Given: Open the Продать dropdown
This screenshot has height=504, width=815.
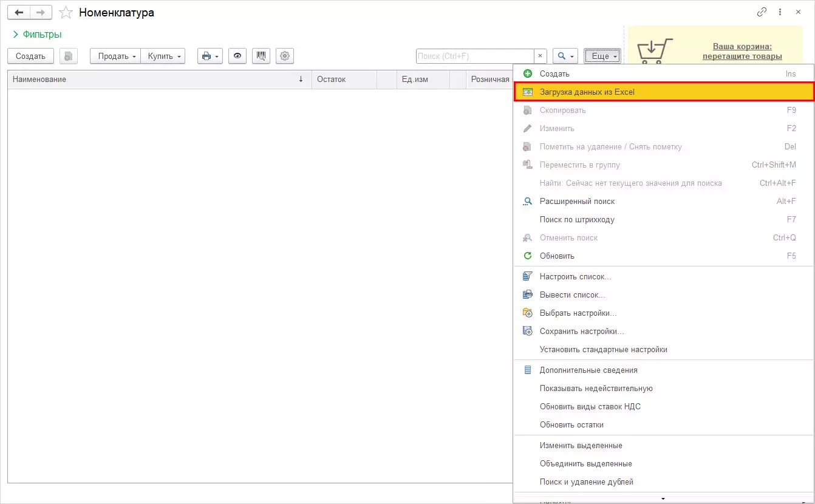Looking at the screenshot, I should (x=115, y=56).
